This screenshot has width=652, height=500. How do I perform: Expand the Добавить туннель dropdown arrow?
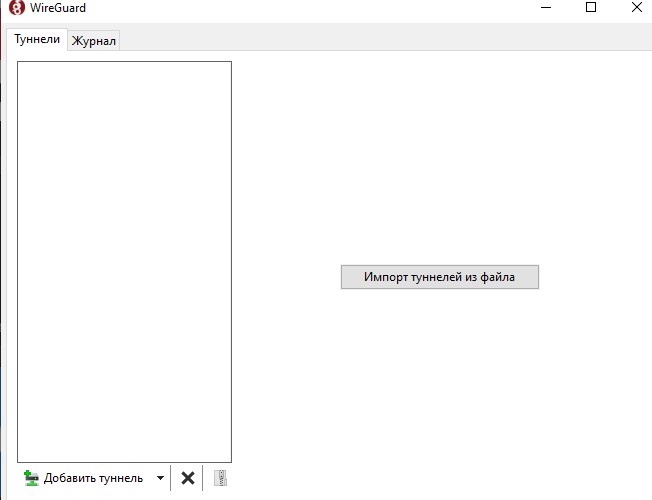click(160, 478)
